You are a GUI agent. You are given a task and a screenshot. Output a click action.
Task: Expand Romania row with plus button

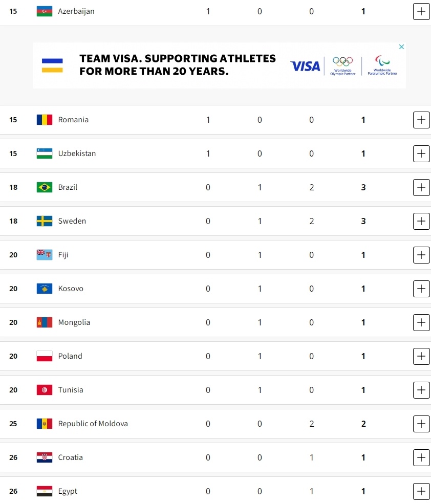[421, 120]
